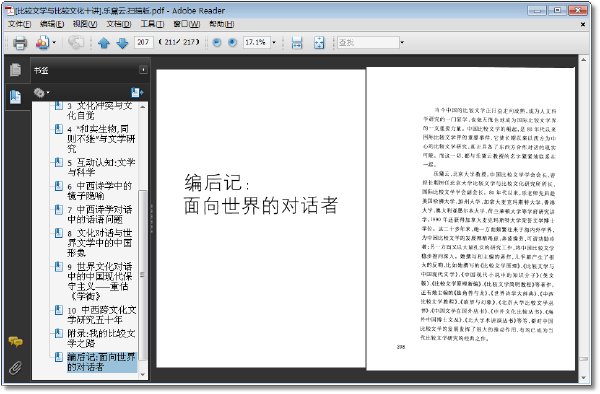Toggle the Bookmarks panel icon
The image size is (600, 394).
pyautogui.click(x=15, y=97)
